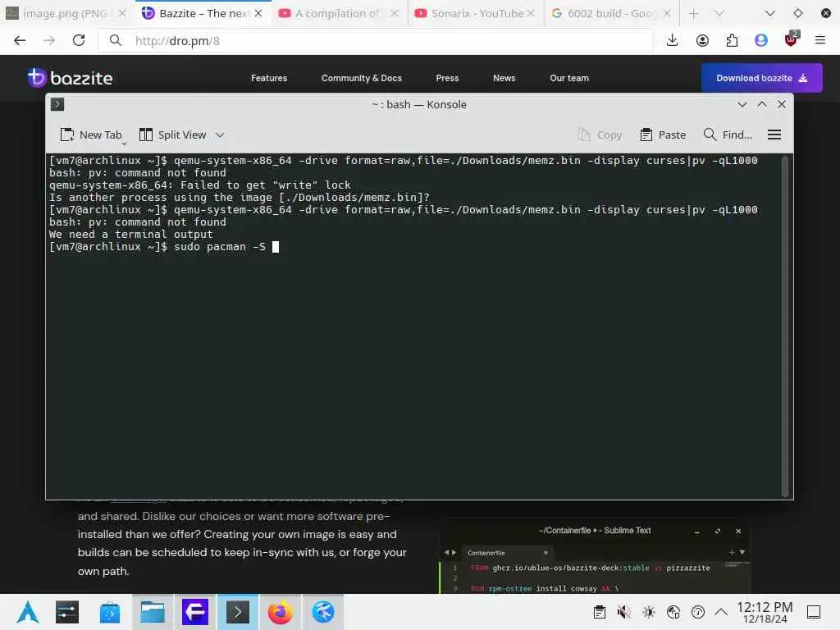This screenshot has width=840, height=630.
Task: Click the Sublime Text Containerfile screenshot image
Action: click(x=595, y=556)
